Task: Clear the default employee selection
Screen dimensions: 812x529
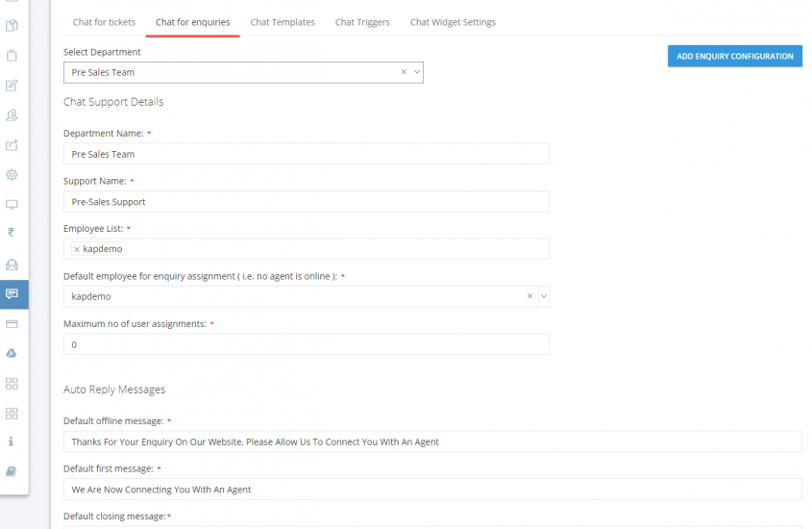Action: coord(529,296)
